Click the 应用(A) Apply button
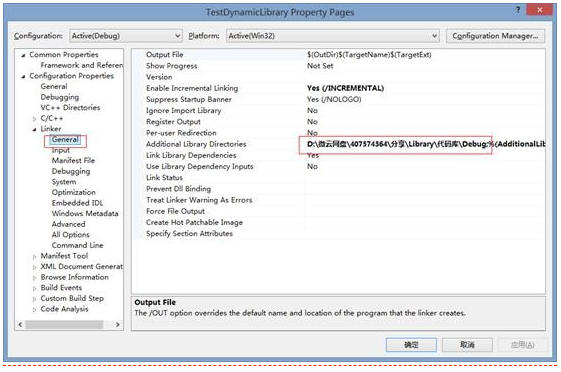This screenshot has width=561, height=372. pos(522,345)
